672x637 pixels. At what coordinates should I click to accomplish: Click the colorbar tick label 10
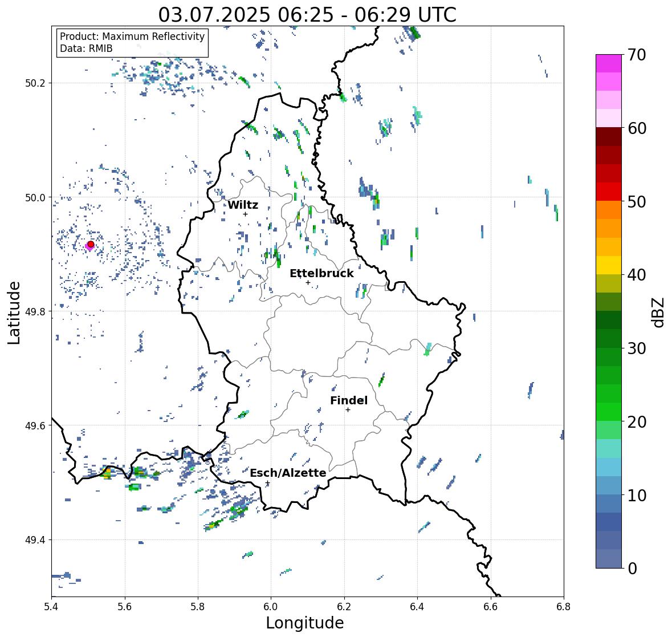(x=636, y=495)
